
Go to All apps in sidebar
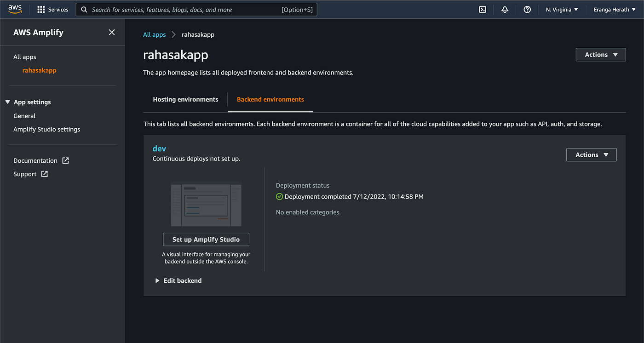click(25, 57)
